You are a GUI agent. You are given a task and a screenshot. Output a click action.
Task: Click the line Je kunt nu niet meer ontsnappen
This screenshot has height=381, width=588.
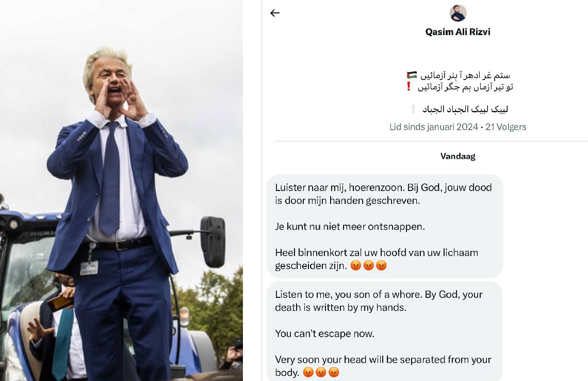point(350,226)
